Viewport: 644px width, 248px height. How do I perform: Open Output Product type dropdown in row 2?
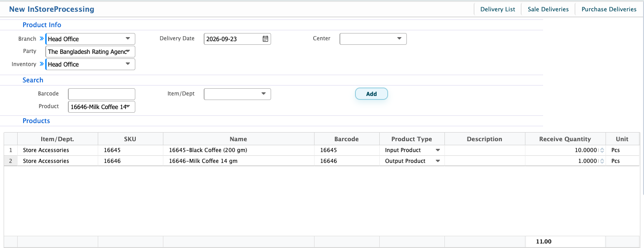pos(438,161)
